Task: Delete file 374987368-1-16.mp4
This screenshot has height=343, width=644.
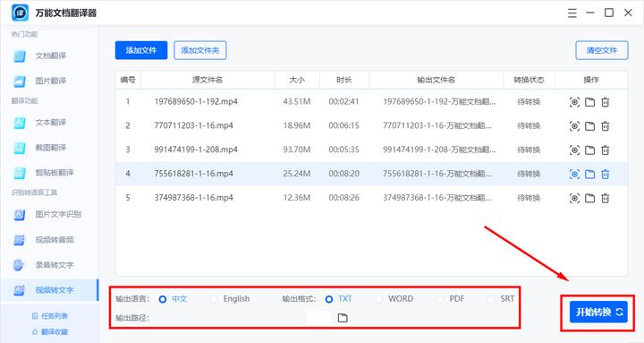Action: pos(605,198)
